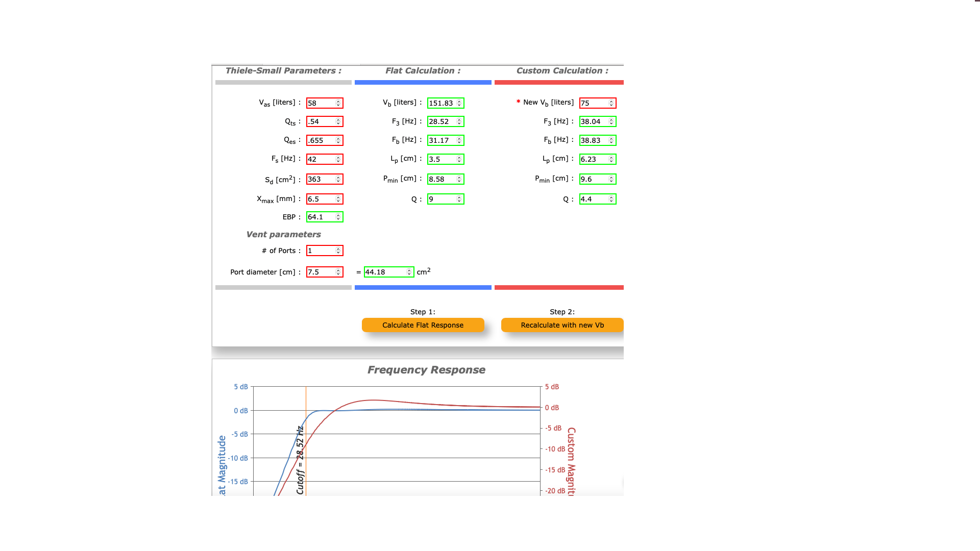Click the number of ports stepper
The image size is (980, 551).
[338, 251]
